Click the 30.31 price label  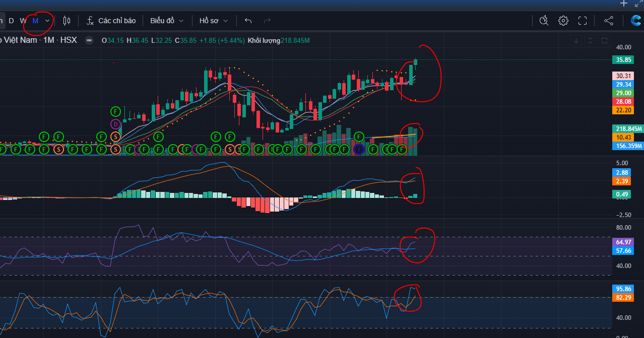tap(623, 76)
